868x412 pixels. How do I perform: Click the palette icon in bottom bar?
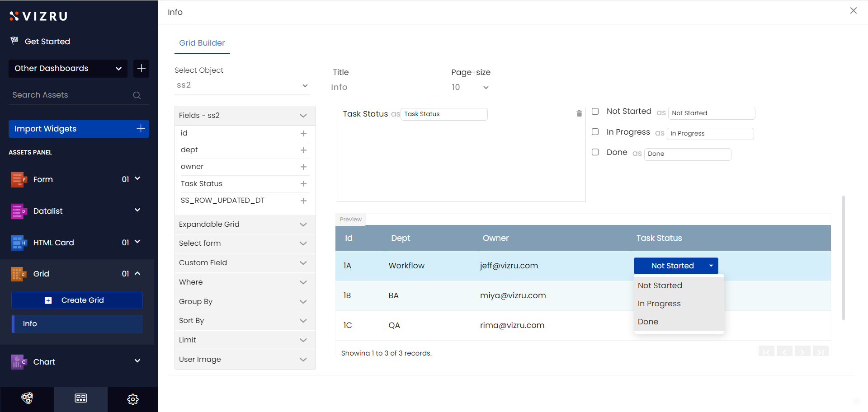point(27,398)
